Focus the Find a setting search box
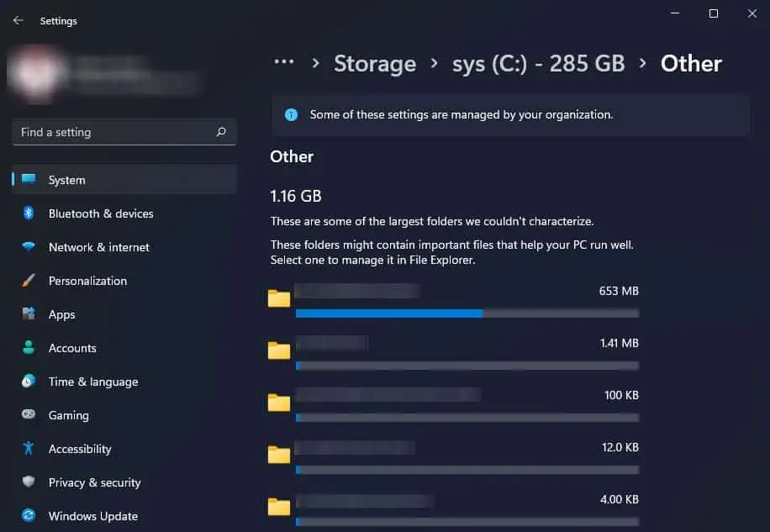770x532 pixels. point(124,131)
